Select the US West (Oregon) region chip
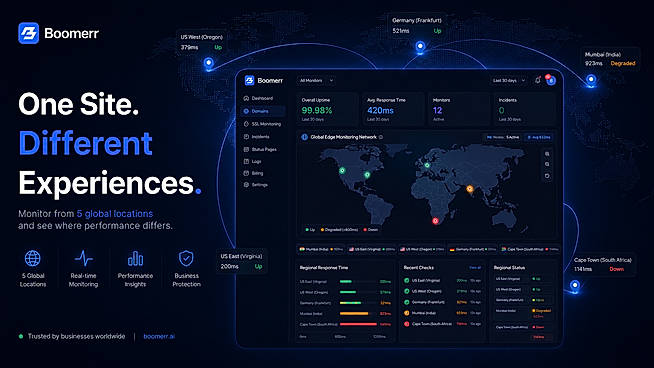The image size is (654, 368). [x=422, y=249]
